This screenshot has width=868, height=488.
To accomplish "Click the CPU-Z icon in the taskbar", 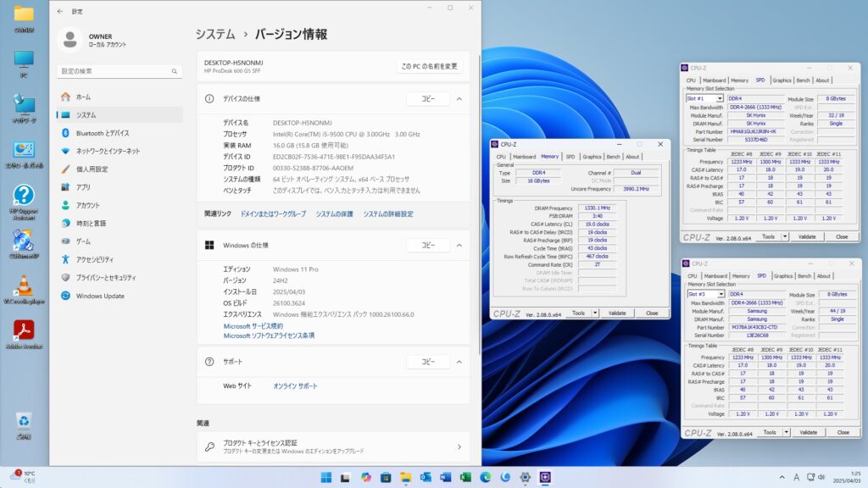I will (x=545, y=477).
